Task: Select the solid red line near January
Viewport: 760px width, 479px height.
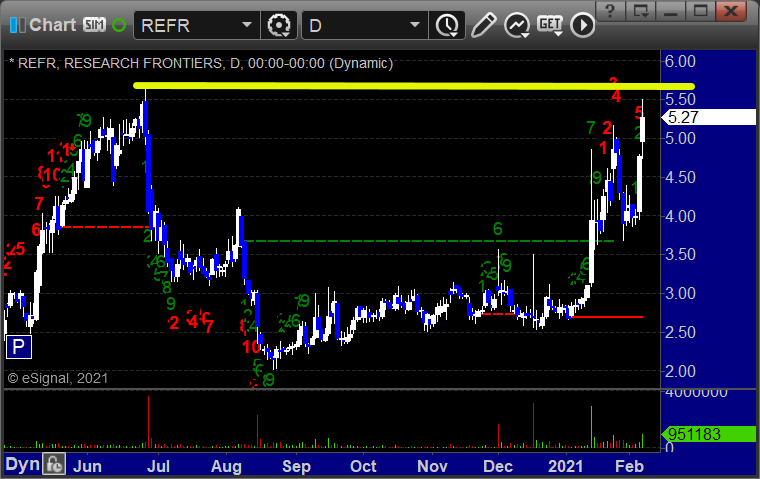Action: tap(607, 317)
